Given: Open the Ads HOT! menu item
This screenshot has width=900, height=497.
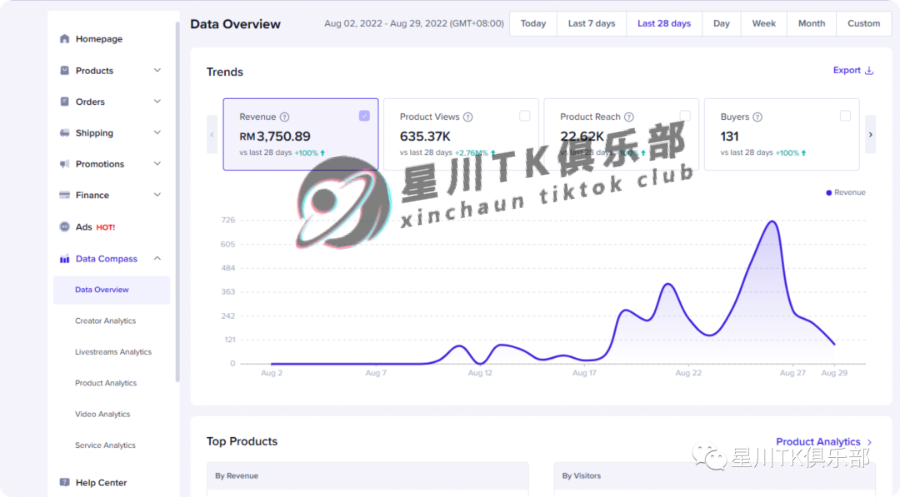Looking at the screenshot, I should click(95, 227).
